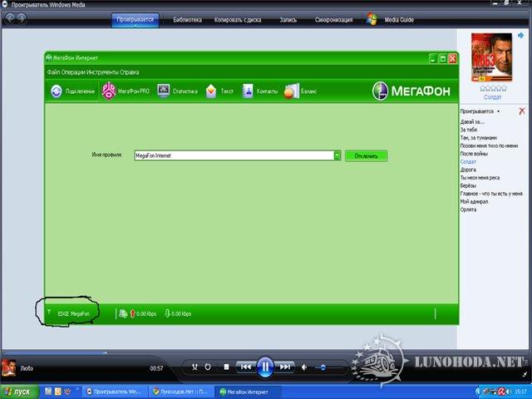Select the track Орлята

coord(468,209)
